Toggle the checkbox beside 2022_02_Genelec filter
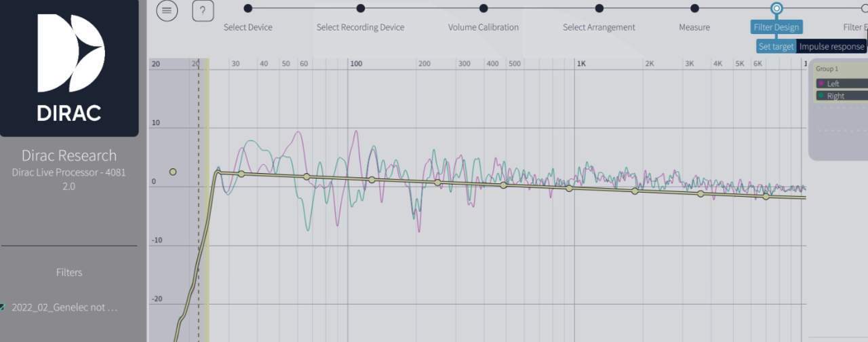The height and width of the screenshot is (342, 868). point(3,307)
